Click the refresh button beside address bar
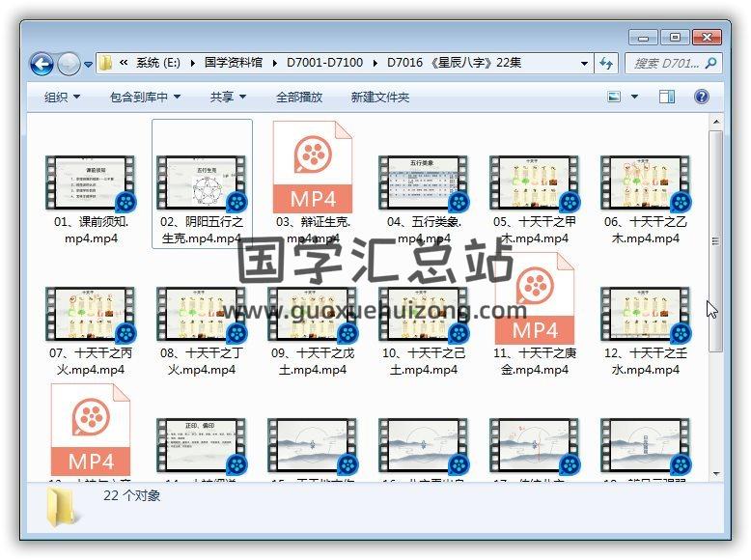This screenshot has height=560, width=751. (x=606, y=63)
